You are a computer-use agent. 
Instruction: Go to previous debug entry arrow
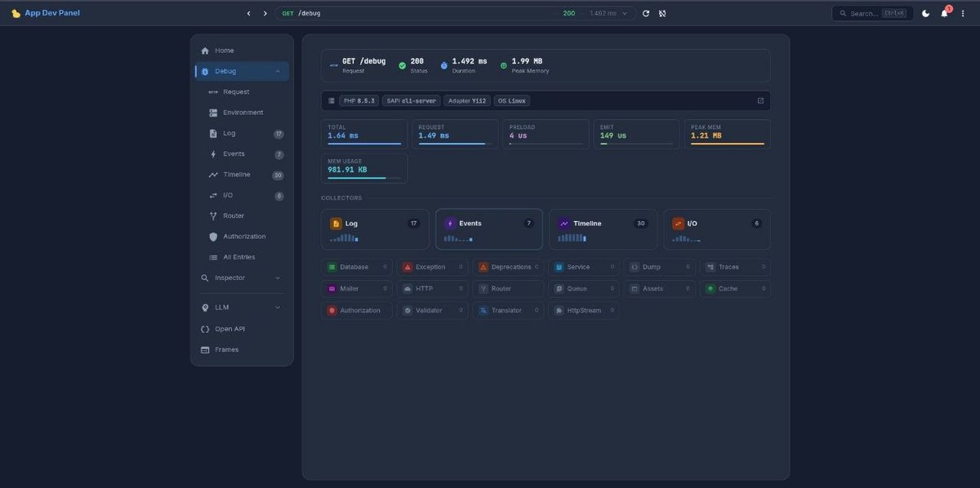click(x=249, y=13)
